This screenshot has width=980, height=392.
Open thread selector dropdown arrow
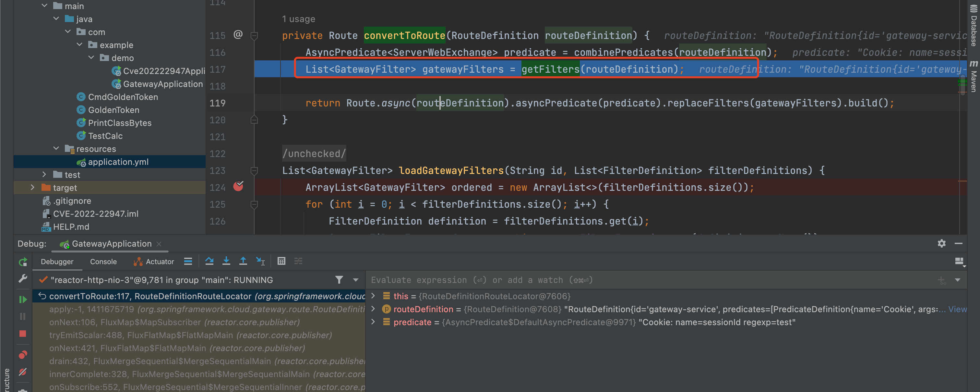356,280
